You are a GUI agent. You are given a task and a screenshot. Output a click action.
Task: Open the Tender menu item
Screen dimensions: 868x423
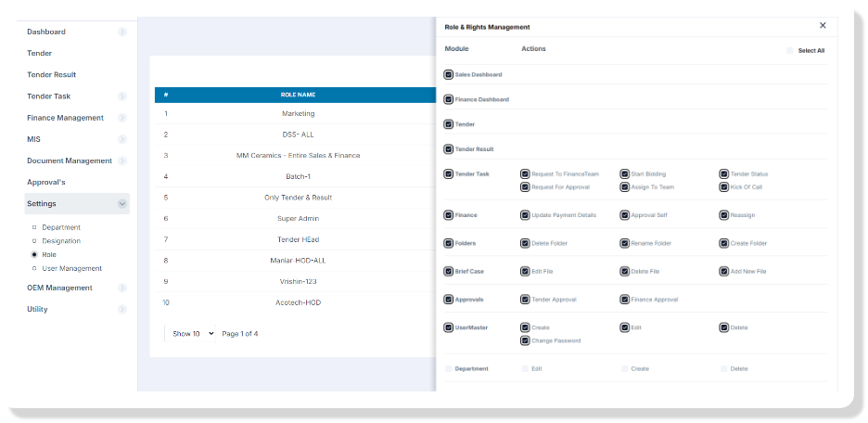pos(40,54)
